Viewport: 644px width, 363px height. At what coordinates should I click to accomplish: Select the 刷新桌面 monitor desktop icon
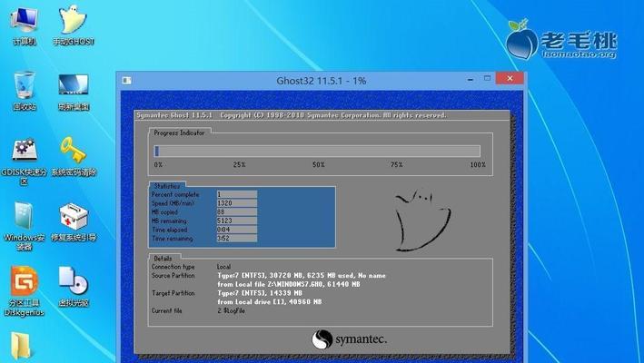point(74,91)
